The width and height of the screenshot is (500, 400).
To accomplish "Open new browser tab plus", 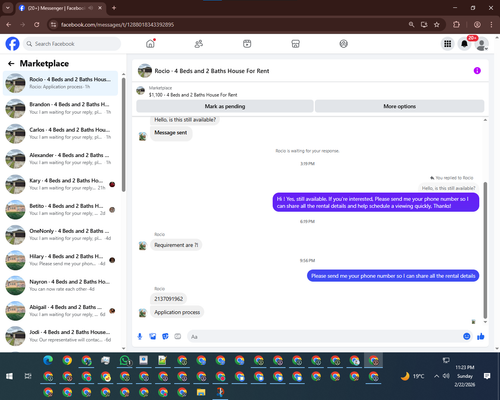I will tap(114, 8).
